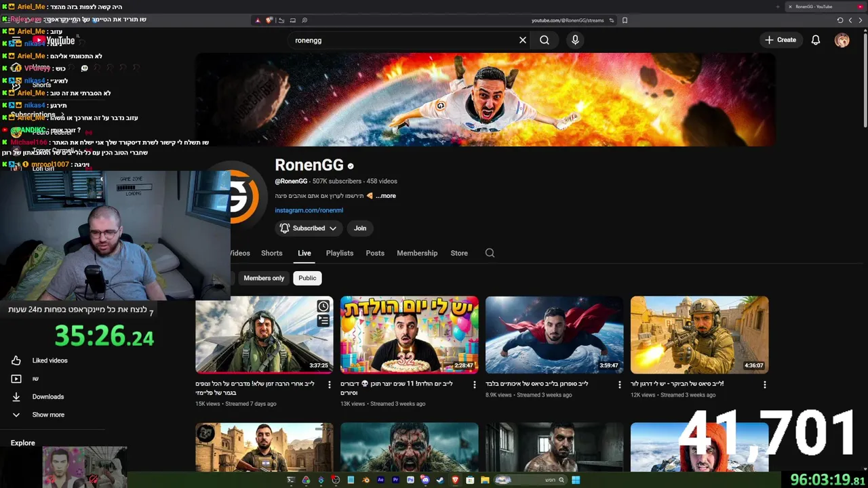Click the magnifier search button
This screenshot has width=868, height=488.
tap(545, 40)
